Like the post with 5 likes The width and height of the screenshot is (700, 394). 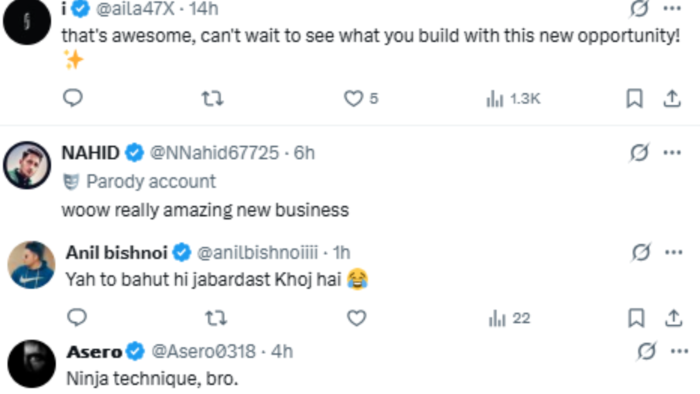point(361,98)
